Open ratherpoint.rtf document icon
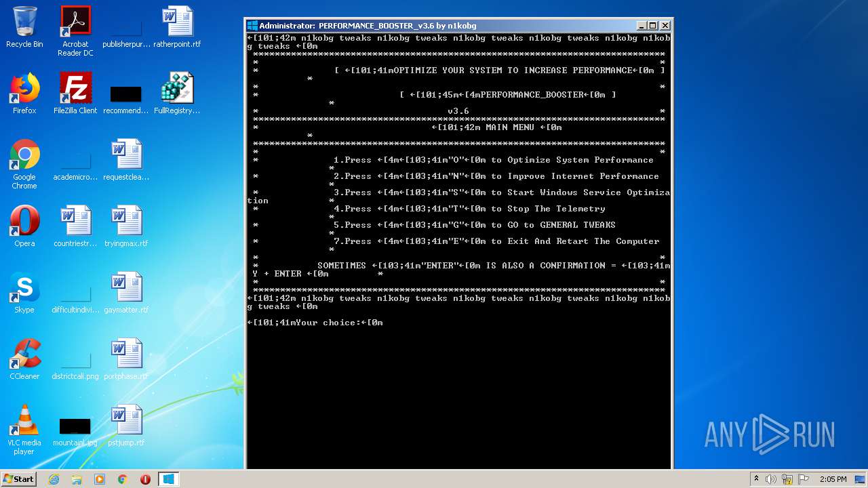The image size is (868, 488). tap(177, 28)
